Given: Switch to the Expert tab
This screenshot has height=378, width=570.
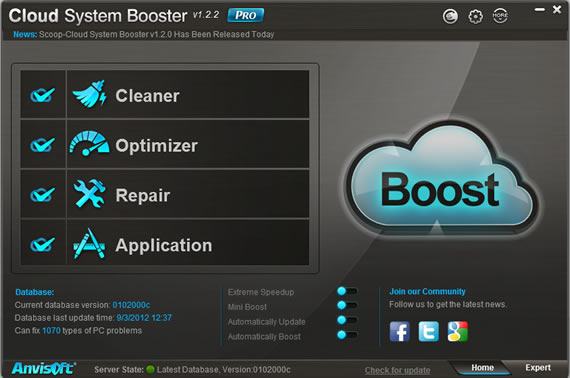Looking at the screenshot, I should pyautogui.click(x=538, y=368).
